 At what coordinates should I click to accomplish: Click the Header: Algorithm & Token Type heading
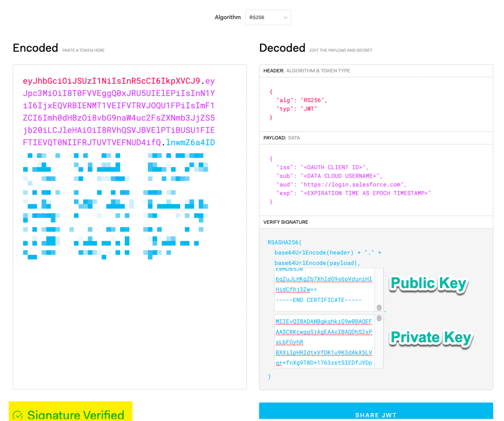[307, 71]
